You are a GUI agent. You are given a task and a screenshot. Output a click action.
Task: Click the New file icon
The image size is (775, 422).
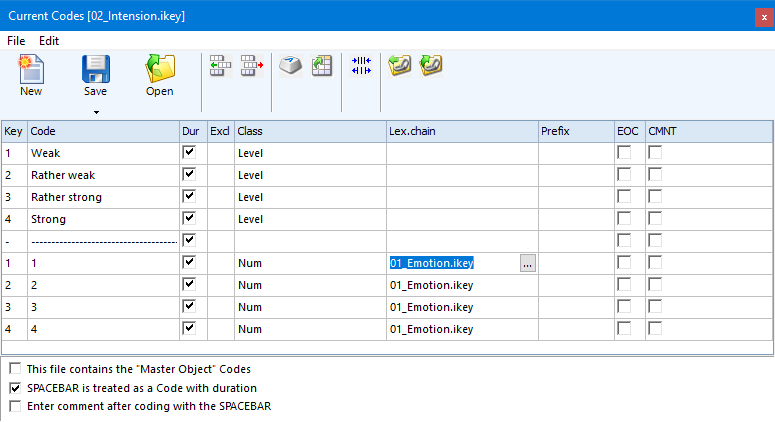tap(31, 70)
